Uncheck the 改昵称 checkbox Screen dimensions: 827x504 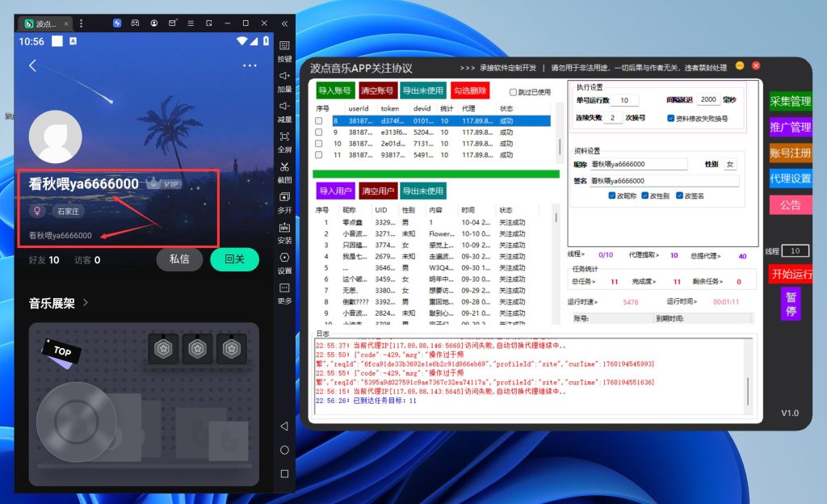coord(613,195)
